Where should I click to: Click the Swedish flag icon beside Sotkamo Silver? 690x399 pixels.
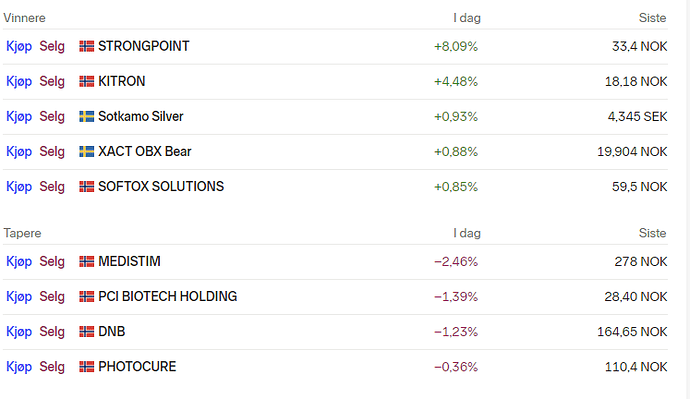pyautogui.click(x=86, y=116)
